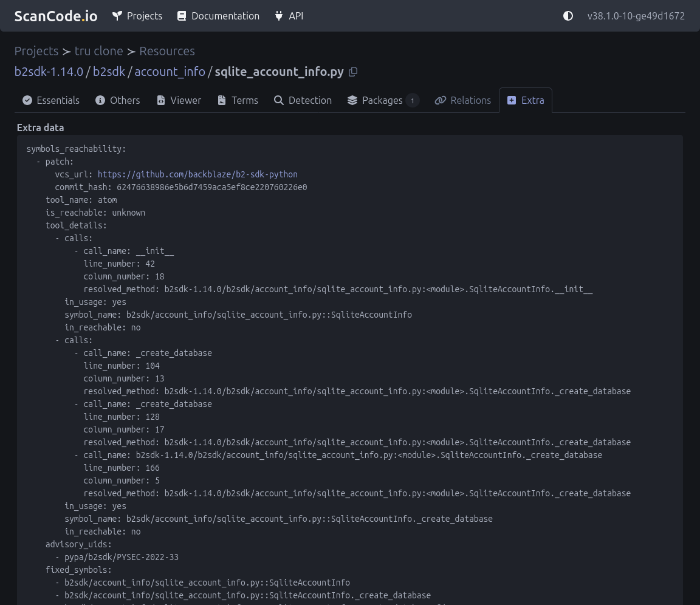Click the ScanCode.io logo

56,16
